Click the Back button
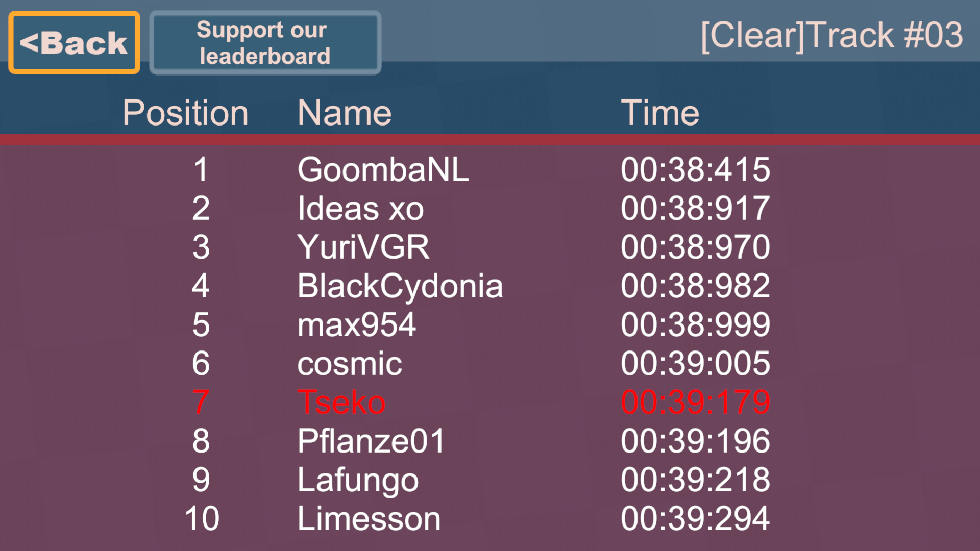980x551 pixels. (74, 42)
